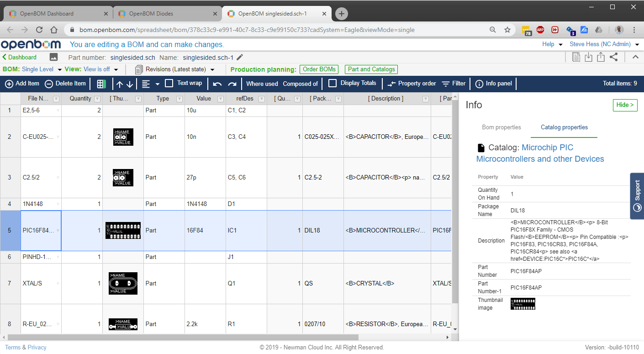Open the Type column filter dropdown
Screen dimensions: 644x354
point(179,99)
